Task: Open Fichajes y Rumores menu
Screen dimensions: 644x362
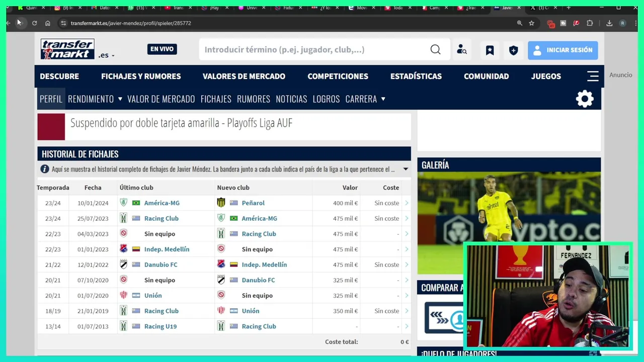Action: (141, 76)
